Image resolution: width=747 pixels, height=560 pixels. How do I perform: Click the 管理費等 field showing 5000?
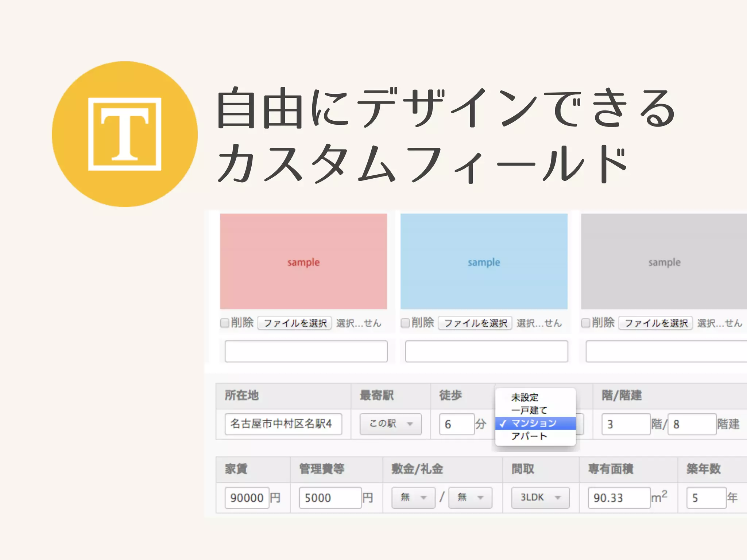[330, 498]
